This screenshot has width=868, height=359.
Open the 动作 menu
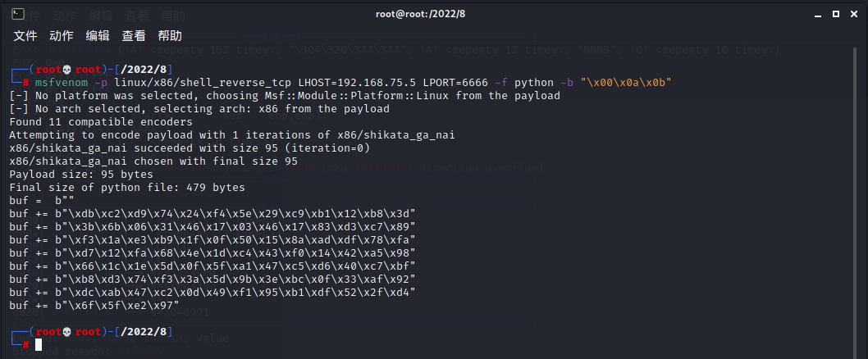[x=62, y=36]
